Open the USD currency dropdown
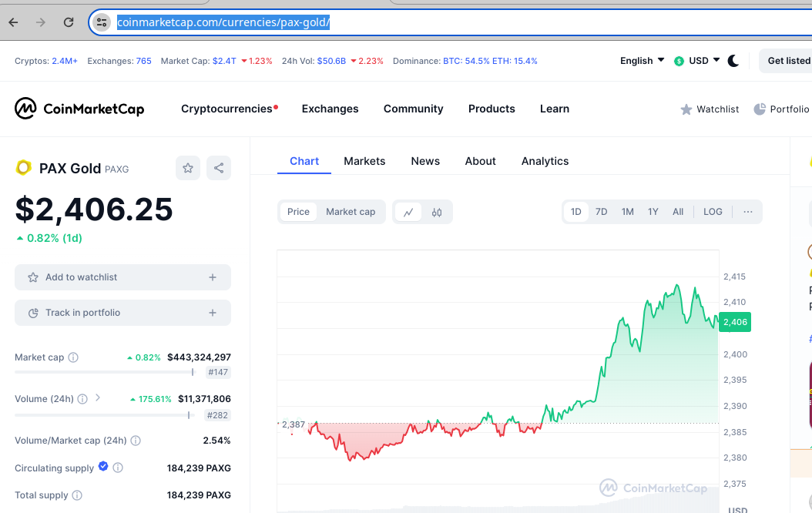The height and width of the screenshot is (513, 812). pyautogui.click(x=696, y=61)
